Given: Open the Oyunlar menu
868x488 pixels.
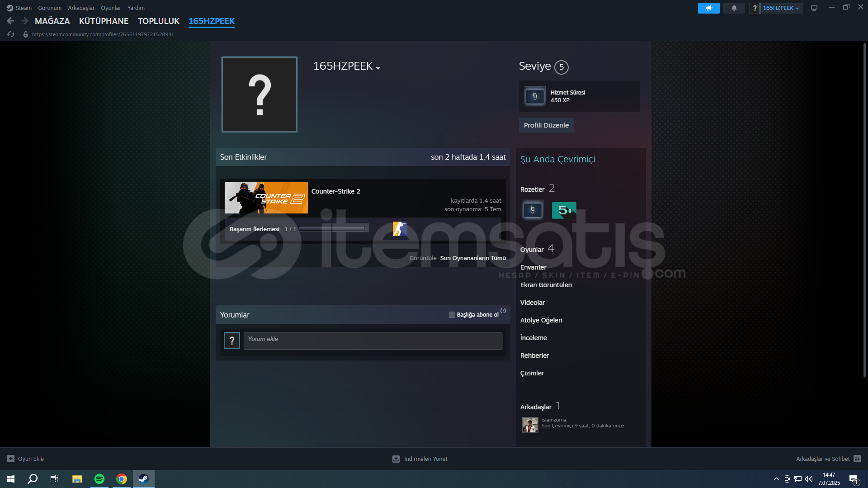Looking at the screenshot, I should [x=111, y=8].
